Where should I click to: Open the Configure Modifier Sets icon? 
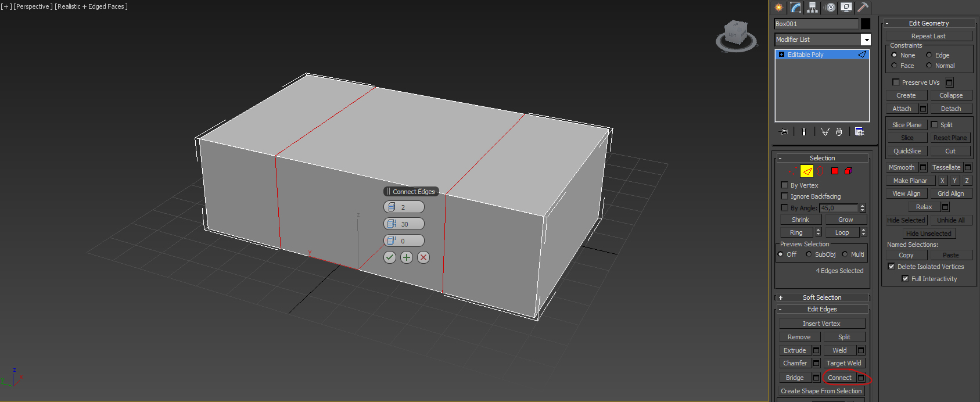pos(860,132)
